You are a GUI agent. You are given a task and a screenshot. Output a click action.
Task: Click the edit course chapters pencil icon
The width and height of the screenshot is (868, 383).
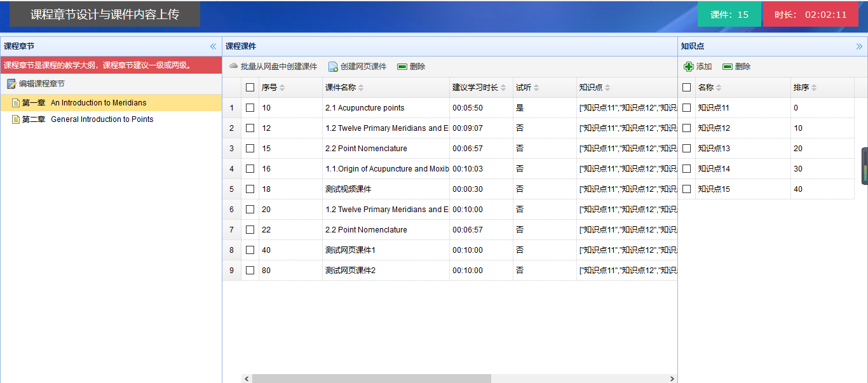point(11,84)
